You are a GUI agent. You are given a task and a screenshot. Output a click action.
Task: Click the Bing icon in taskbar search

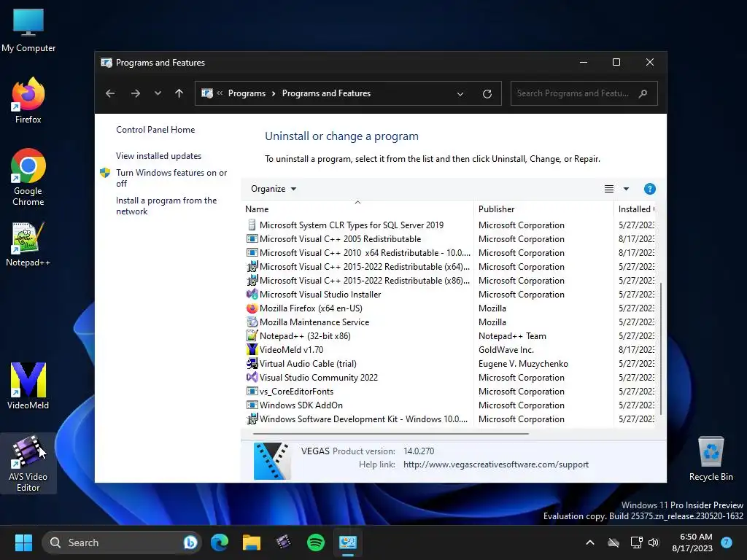click(190, 542)
